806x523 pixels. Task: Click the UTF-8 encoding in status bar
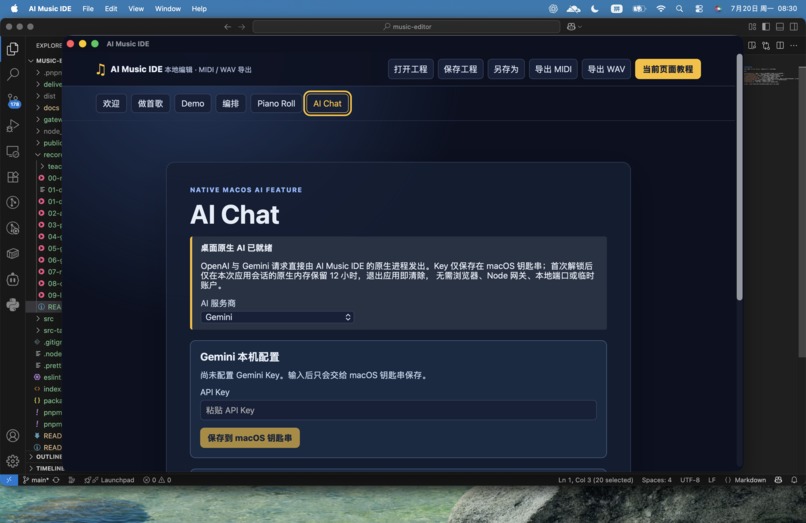(690, 480)
